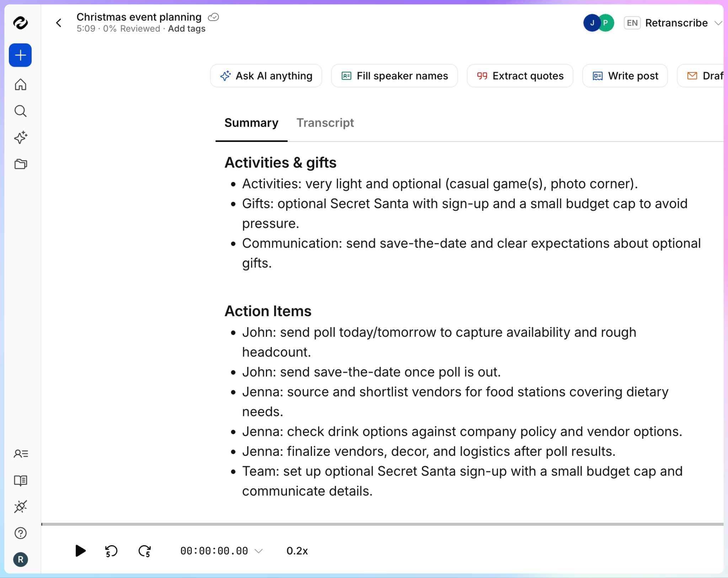Image resolution: width=728 pixels, height=578 pixels.
Task: Click the audio progress bar
Action: (382, 524)
